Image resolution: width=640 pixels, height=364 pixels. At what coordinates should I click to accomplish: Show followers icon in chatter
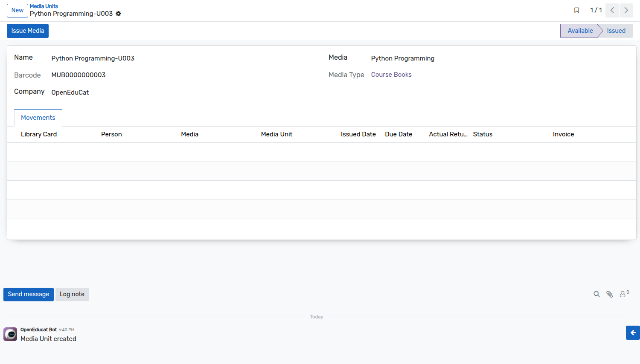click(x=624, y=294)
